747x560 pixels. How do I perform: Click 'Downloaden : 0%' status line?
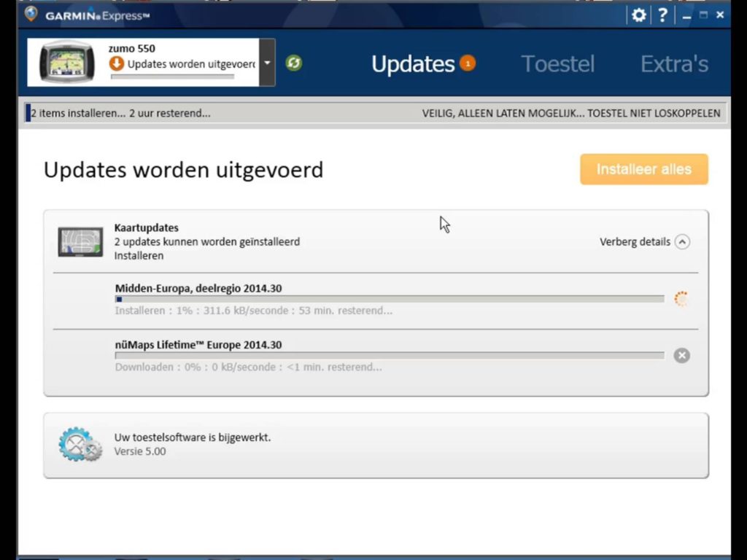click(248, 367)
